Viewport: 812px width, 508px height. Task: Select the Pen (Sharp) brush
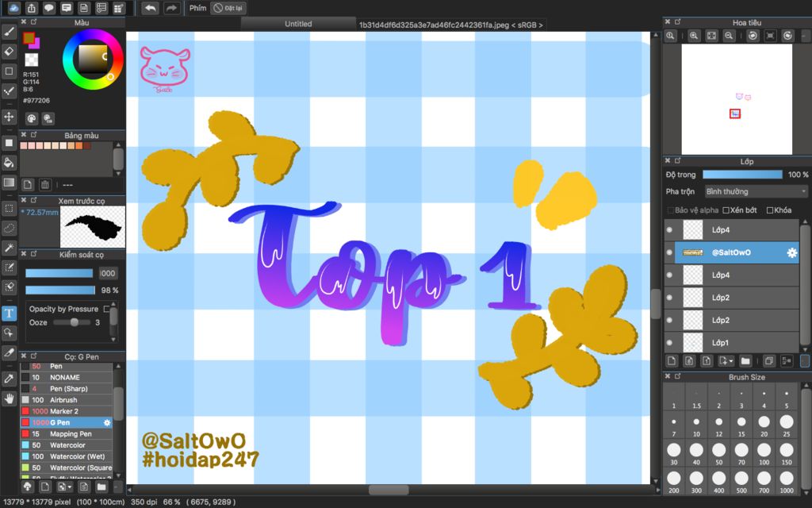(67, 388)
